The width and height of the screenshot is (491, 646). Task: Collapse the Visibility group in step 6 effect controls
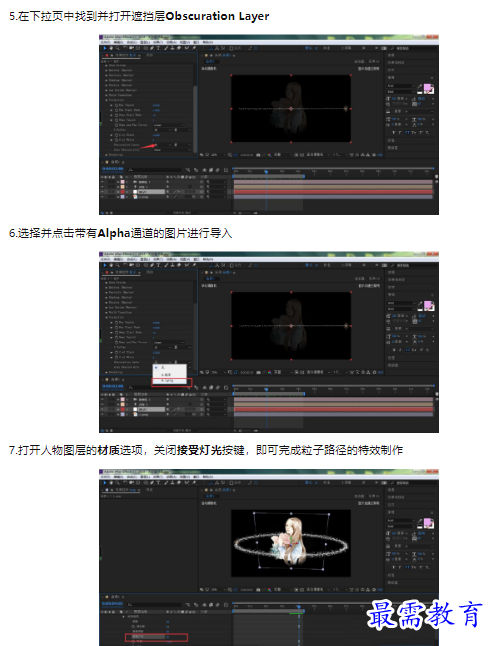[106, 317]
